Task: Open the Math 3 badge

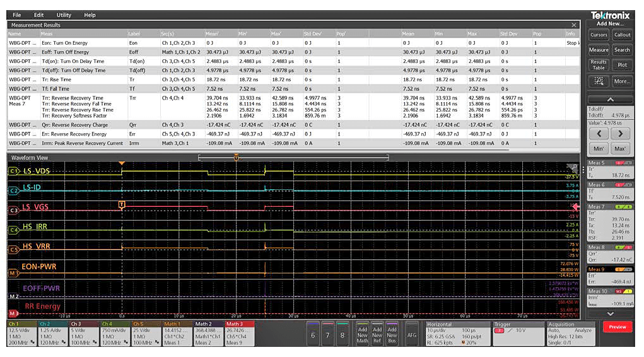Action: coord(240,333)
